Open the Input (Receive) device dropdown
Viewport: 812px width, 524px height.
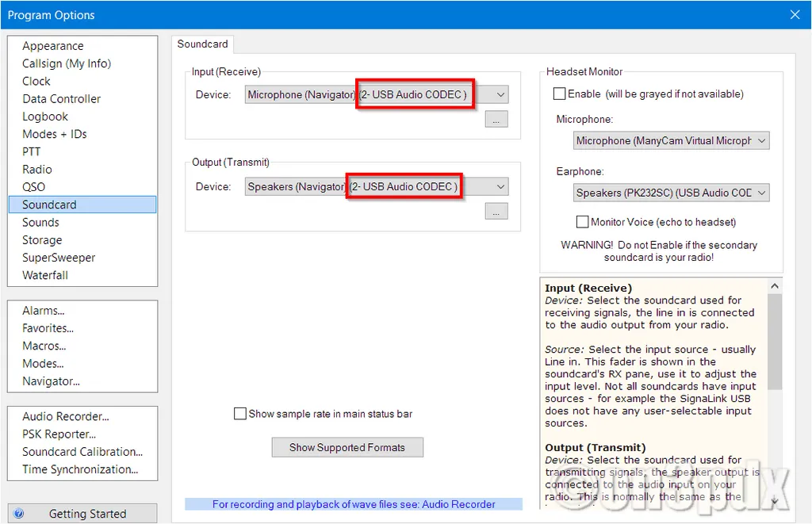[500, 95]
